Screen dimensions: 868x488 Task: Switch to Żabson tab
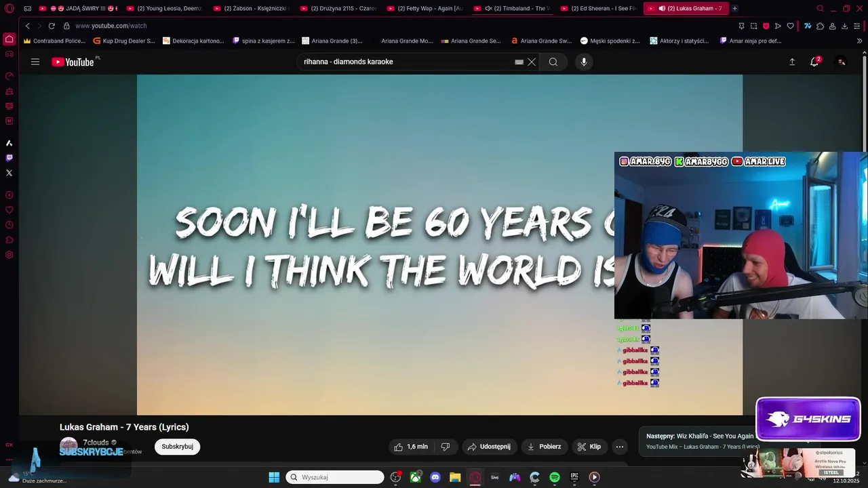[x=252, y=8]
